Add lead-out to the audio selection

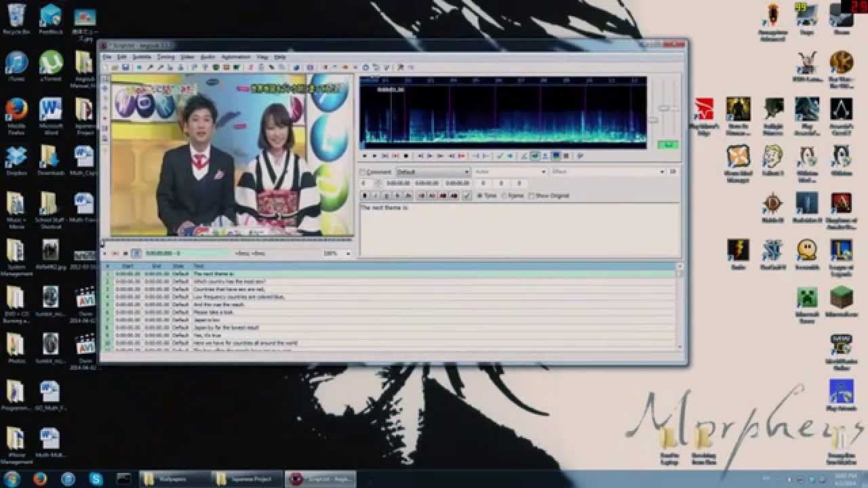click(x=486, y=155)
